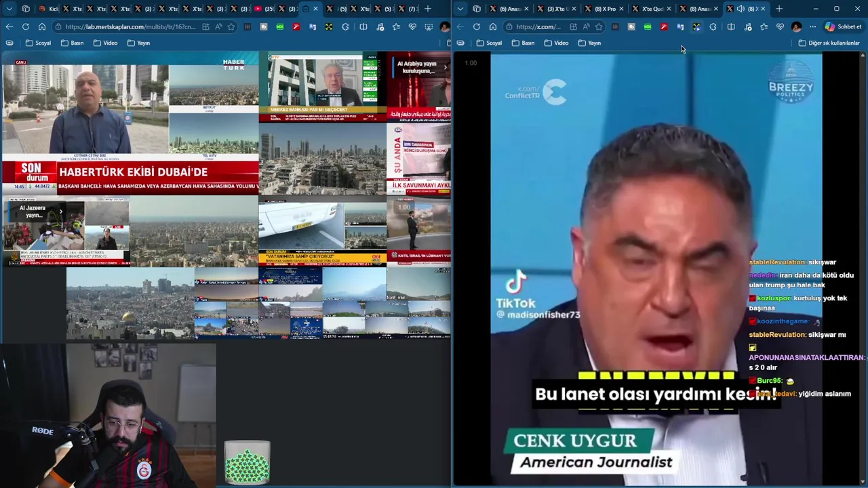Viewport: 868px width, 488px height.
Task: Reload the lab.mertskaplan.com page
Action: click(x=26, y=26)
